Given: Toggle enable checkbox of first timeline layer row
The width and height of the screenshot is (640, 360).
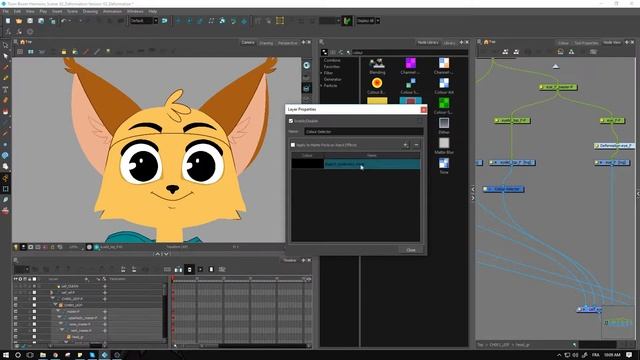Looking at the screenshot, I should pos(34,286).
